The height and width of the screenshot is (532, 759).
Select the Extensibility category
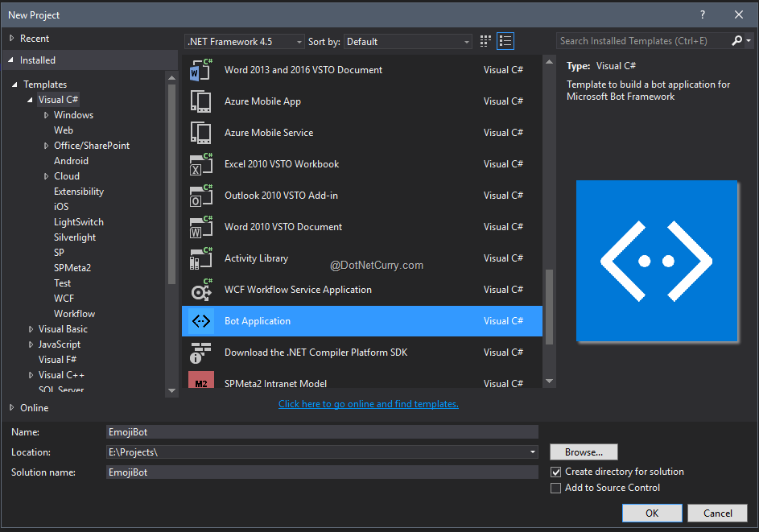(x=79, y=192)
